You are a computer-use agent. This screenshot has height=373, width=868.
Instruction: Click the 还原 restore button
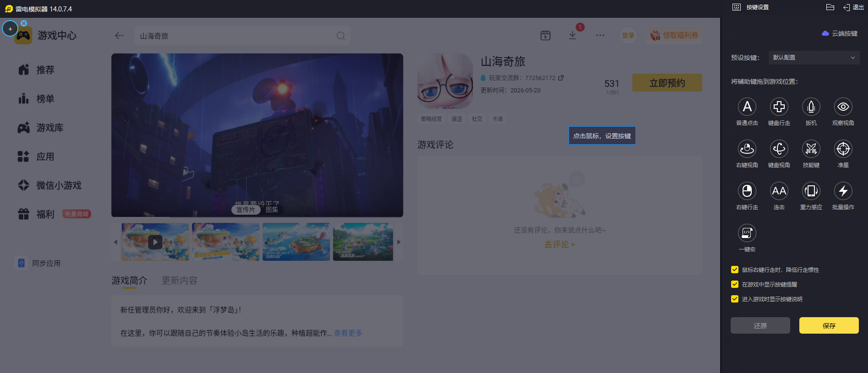click(x=760, y=325)
